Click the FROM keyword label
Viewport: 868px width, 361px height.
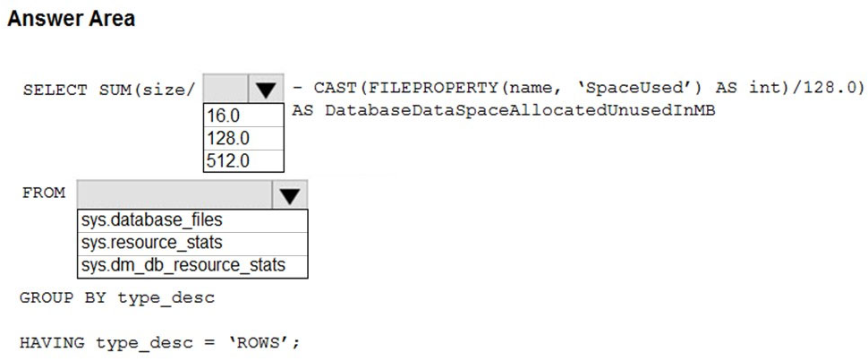click(44, 193)
